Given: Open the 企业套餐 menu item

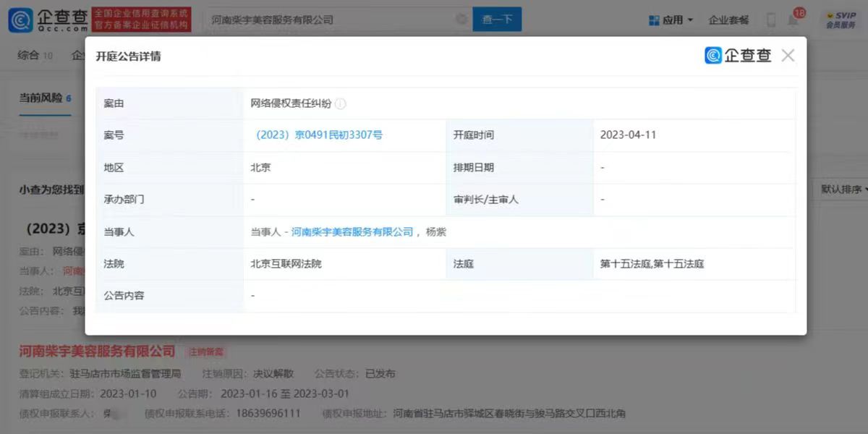Looking at the screenshot, I should 728,20.
